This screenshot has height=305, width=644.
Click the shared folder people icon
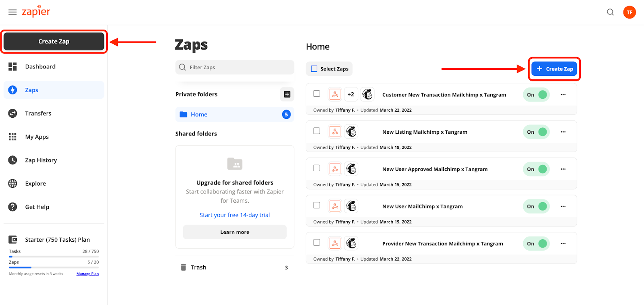235,164
